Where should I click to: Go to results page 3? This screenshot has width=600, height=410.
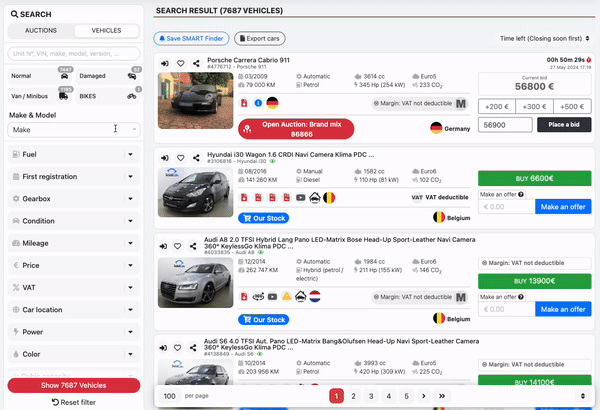[371, 396]
